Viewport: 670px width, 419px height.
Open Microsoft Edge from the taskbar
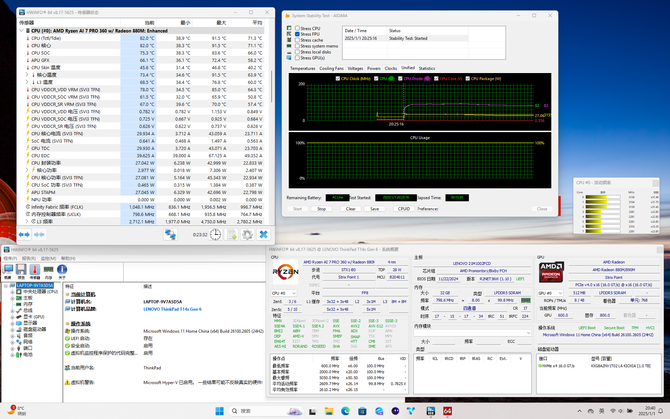(345, 411)
